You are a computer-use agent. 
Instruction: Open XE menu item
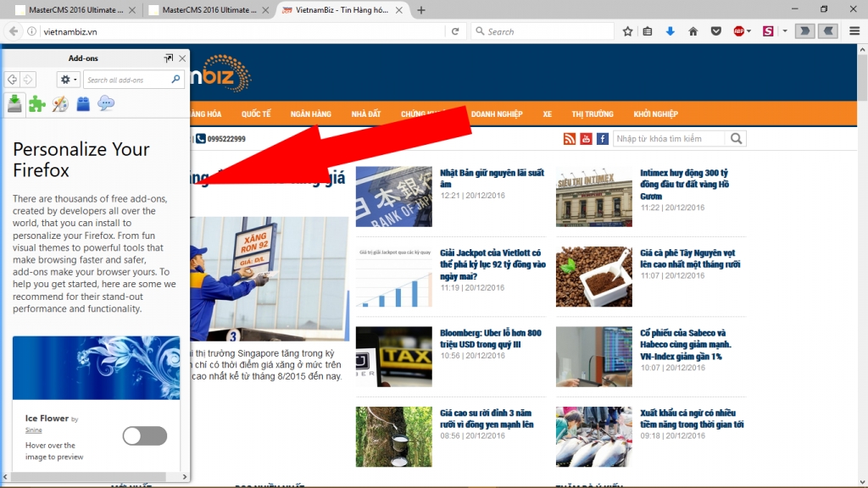547,114
